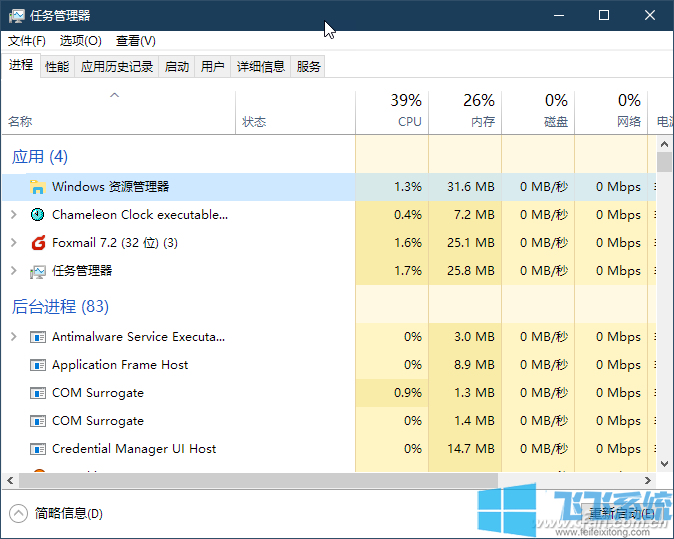Sort processes by the 26% 内存 column
This screenshot has width=674, height=539.
(465, 112)
